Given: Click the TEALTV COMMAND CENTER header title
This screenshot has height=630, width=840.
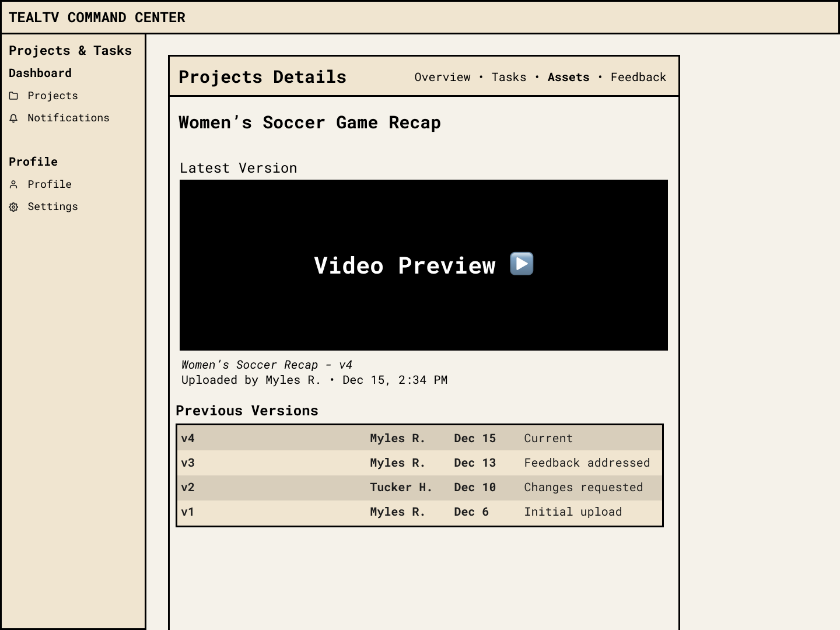Looking at the screenshot, I should (x=97, y=17).
